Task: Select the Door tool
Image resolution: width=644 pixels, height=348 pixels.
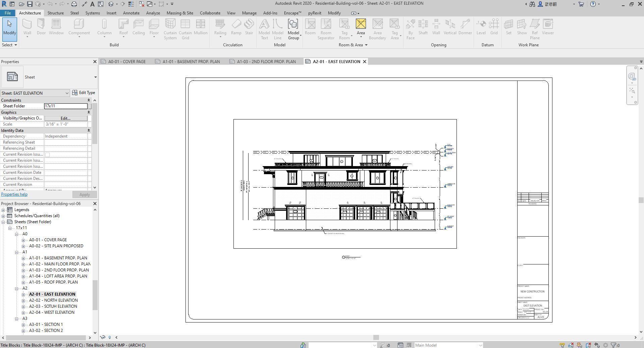Action: click(x=41, y=27)
